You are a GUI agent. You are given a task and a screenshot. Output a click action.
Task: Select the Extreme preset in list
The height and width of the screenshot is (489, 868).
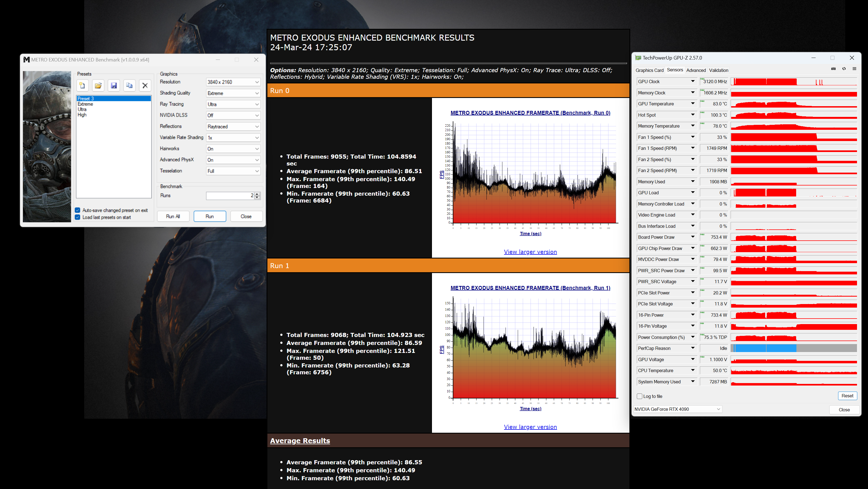coord(85,104)
